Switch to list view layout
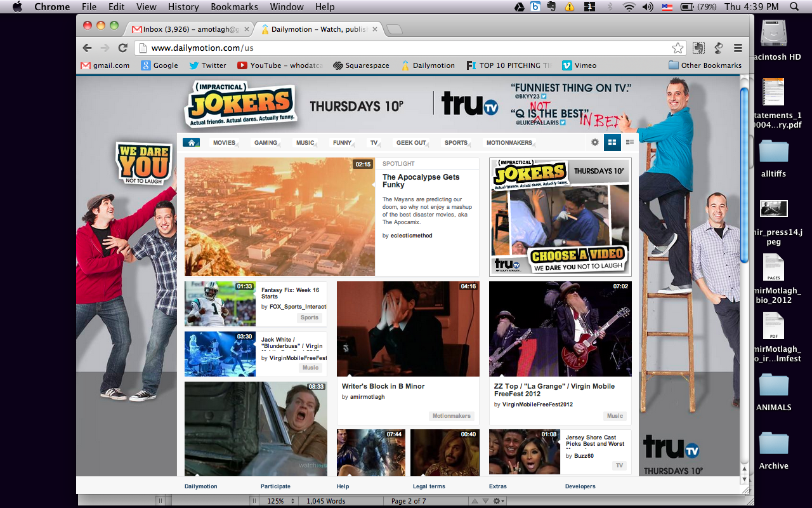Viewport: 812px width, 508px height. [630, 142]
